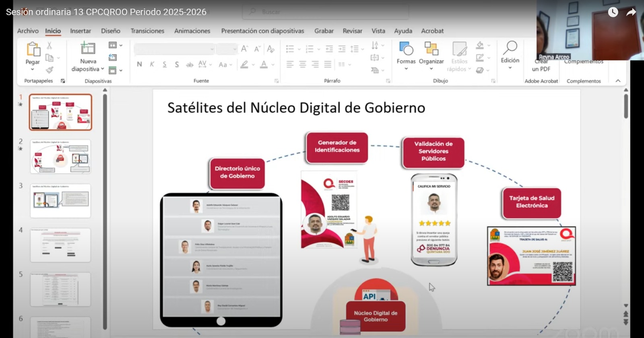Insert a new slide with the Nueva diapositiva icon

click(x=88, y=48)
